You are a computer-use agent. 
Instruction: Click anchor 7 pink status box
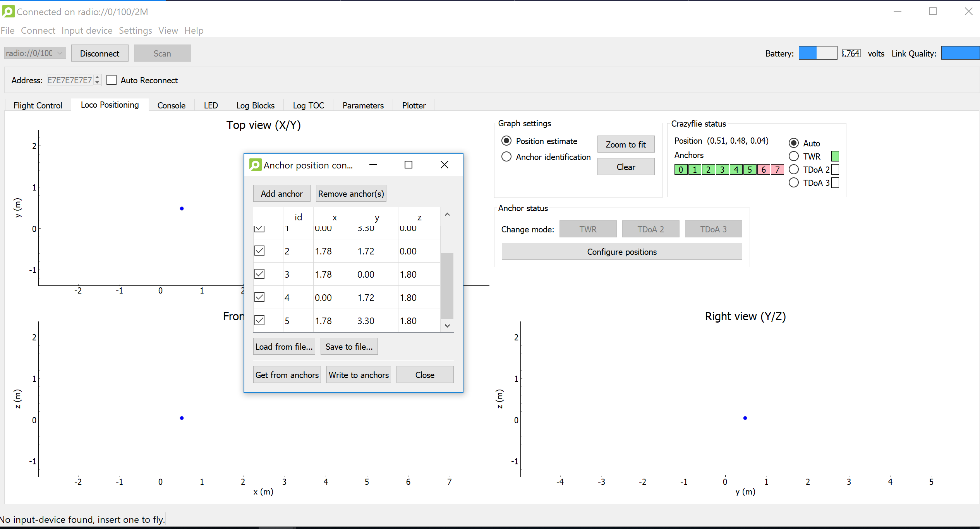pyautogui.click(x=777, y=170)
